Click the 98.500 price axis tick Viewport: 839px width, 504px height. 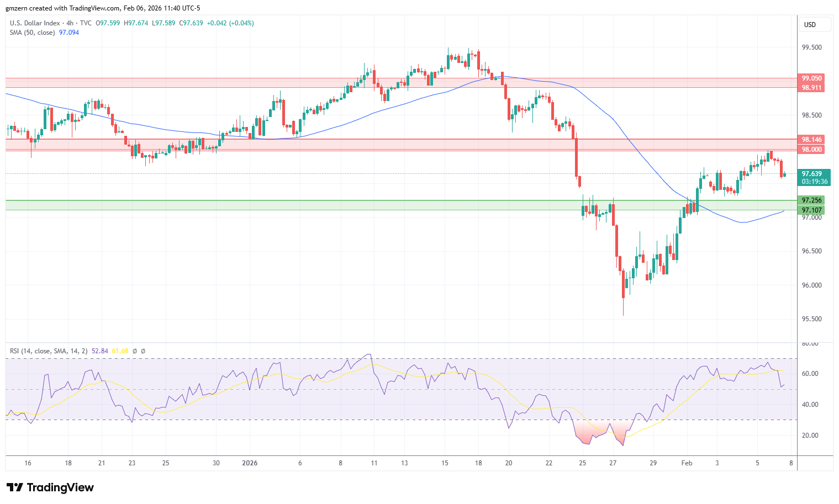(x=811, y=115)
